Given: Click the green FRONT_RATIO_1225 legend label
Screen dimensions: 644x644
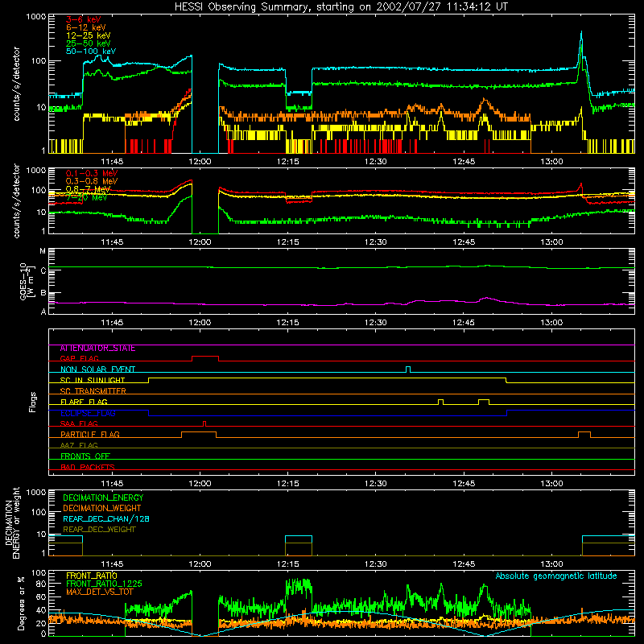Looking at the screenshot, I should tap(104, 584).
